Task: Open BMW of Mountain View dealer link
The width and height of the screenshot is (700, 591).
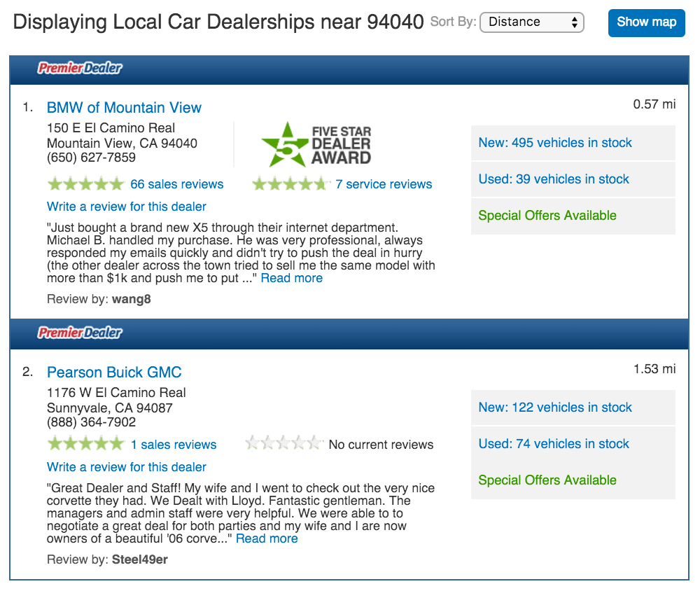Action: 124,108
